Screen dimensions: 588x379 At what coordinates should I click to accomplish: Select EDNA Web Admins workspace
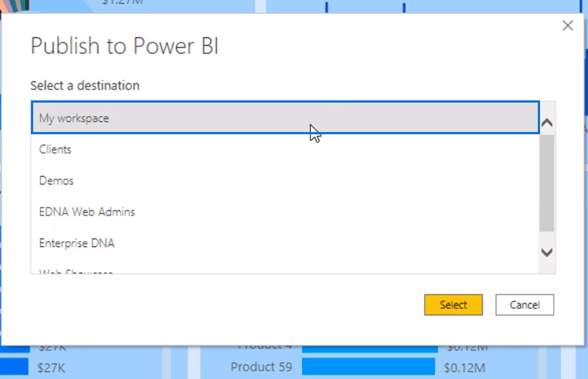click(285, 212)
